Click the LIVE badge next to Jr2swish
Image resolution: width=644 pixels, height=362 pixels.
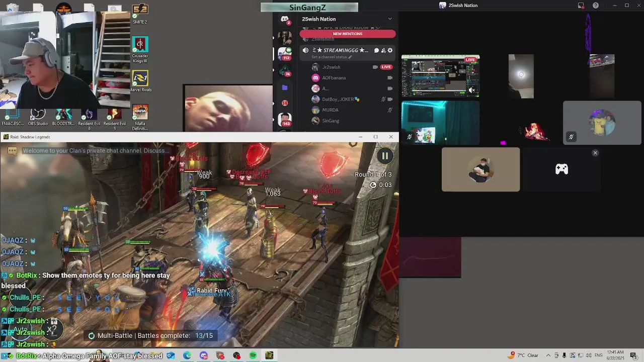click(x=386, y=67)
